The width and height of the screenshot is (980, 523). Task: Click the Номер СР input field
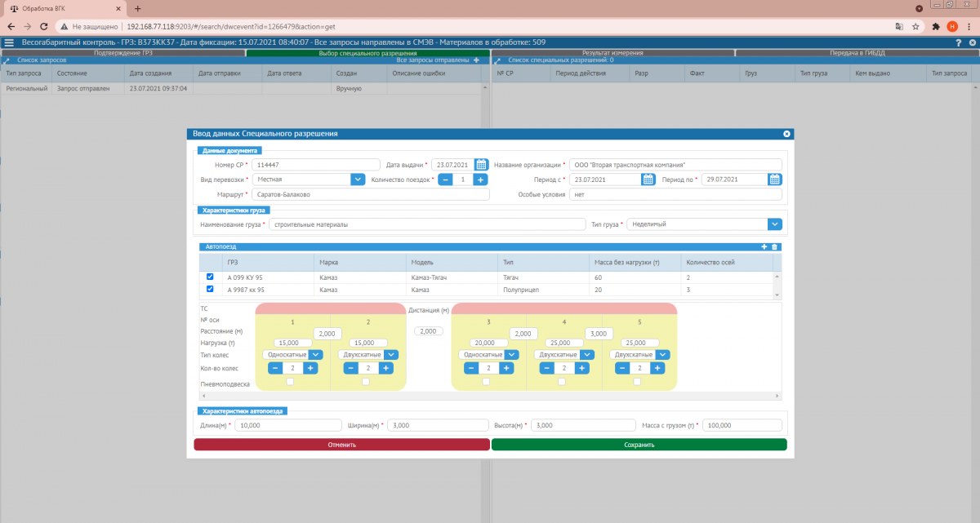tap(316, 164)
